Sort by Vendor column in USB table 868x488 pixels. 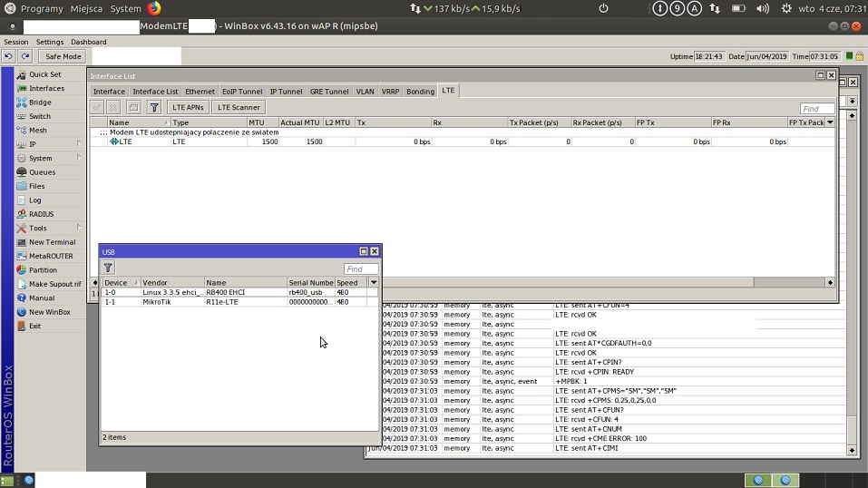[x=172, y=282]
